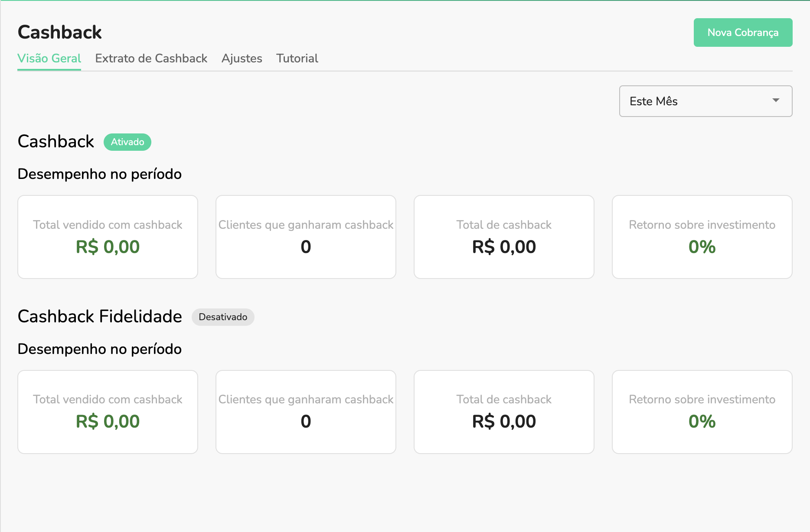This screenshot has height=532, width=810.
Task: Open the Ajustes tab
Action: pyautogui.click(x=242, y=58)
